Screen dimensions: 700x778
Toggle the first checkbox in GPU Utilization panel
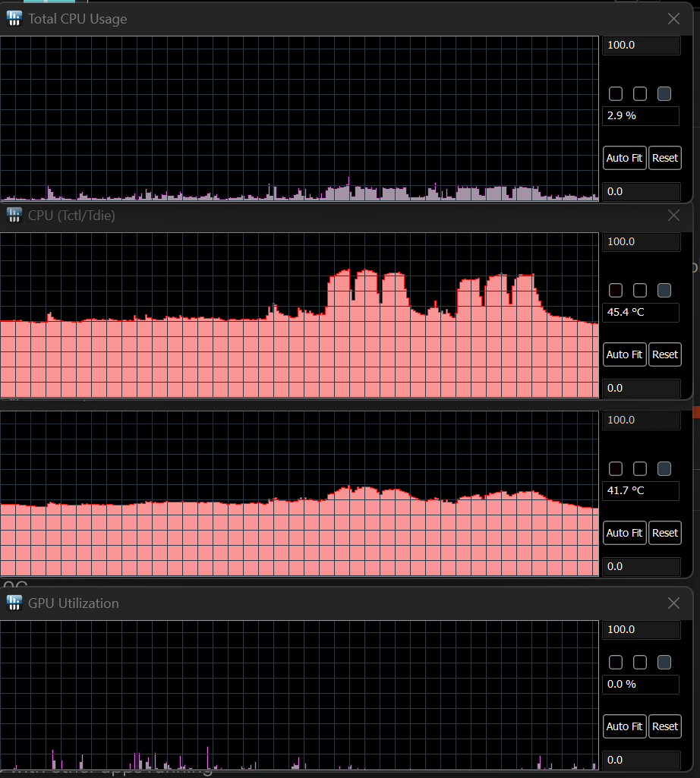pos(616,662)
